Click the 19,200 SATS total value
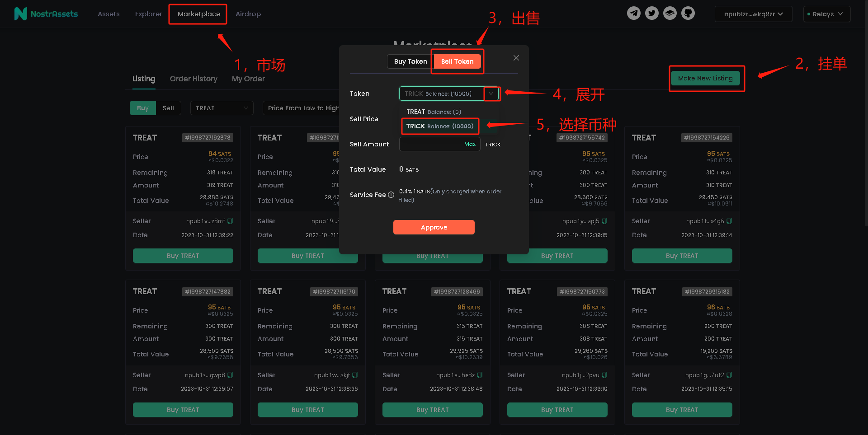Image resolution: width=868 pixels, height=435 pixels. (716, 351)
